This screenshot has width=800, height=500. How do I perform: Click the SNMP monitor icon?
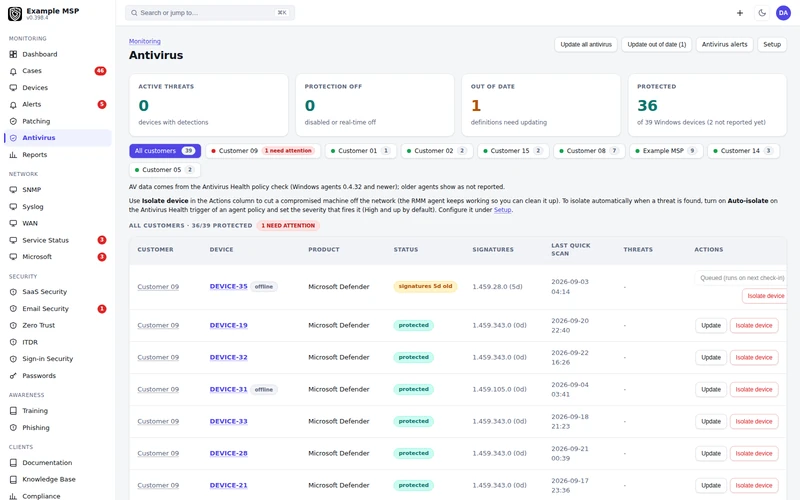pyautogui.click(x=13, y=190)
